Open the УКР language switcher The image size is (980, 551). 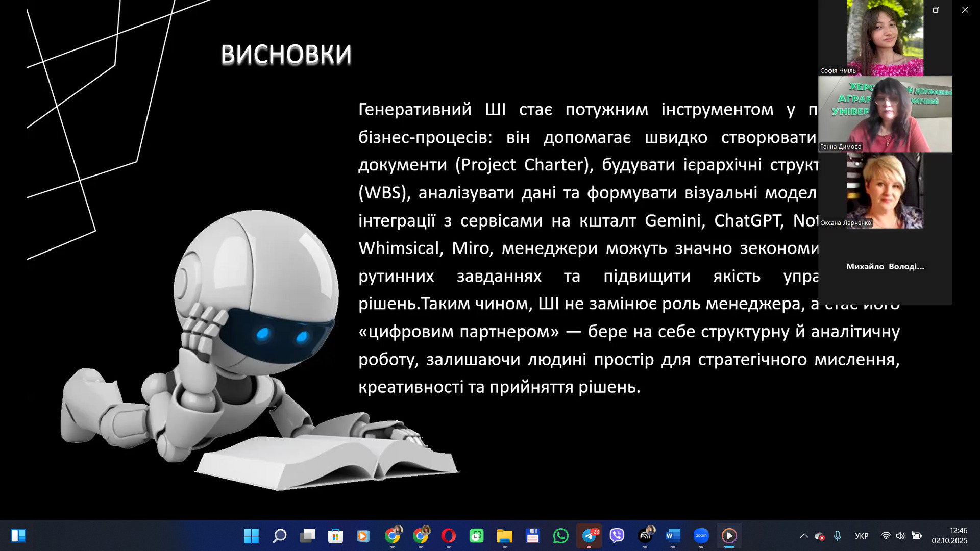point(862,536)
